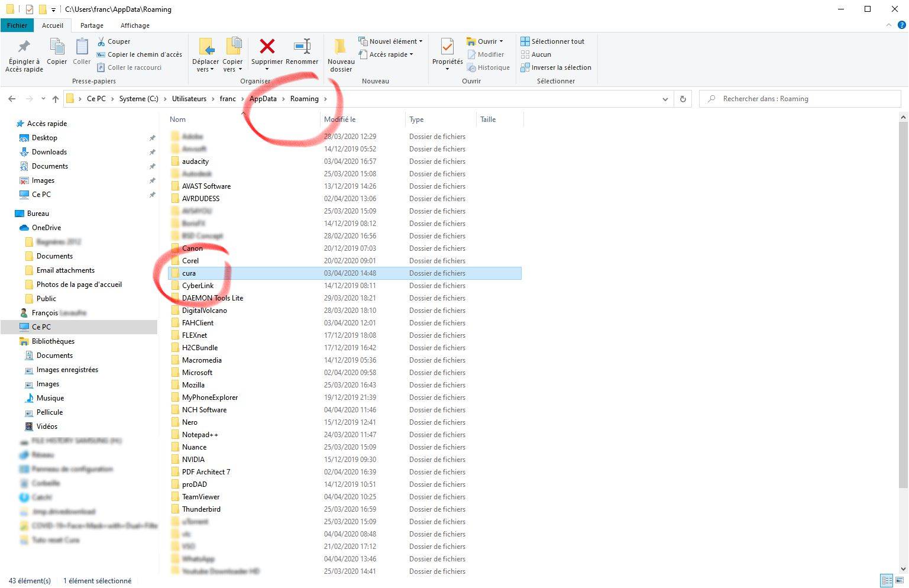909x588 pixels.
Task: Open Desktop in Quick Access
Action: coord(44,138)
